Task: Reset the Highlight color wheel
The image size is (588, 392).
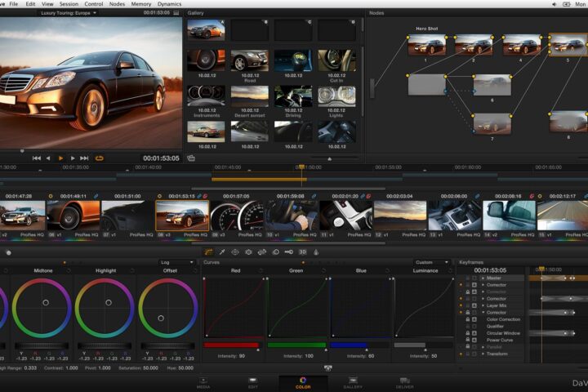Action: 131,270
